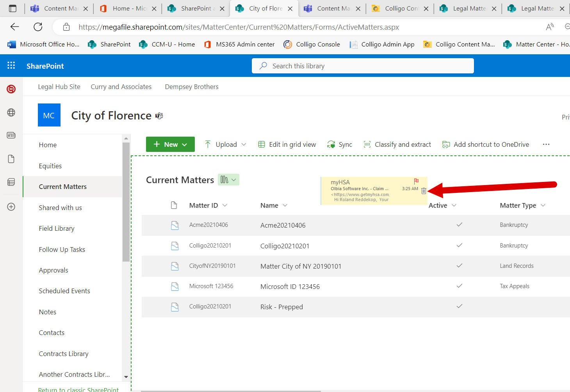Delete the myHSA sticky note
This screenshot has width=570, height=392.
pos(424,191)
